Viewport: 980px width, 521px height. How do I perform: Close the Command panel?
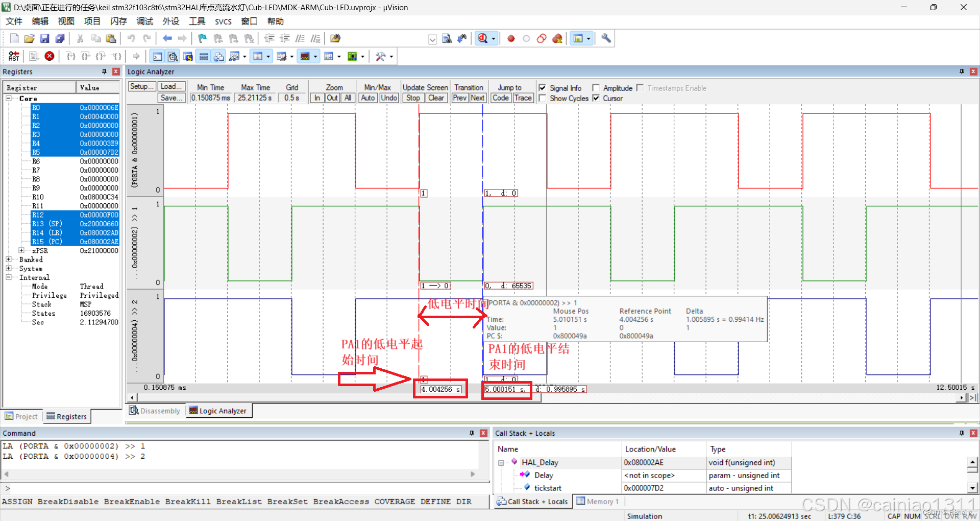(x=483, y=433)
